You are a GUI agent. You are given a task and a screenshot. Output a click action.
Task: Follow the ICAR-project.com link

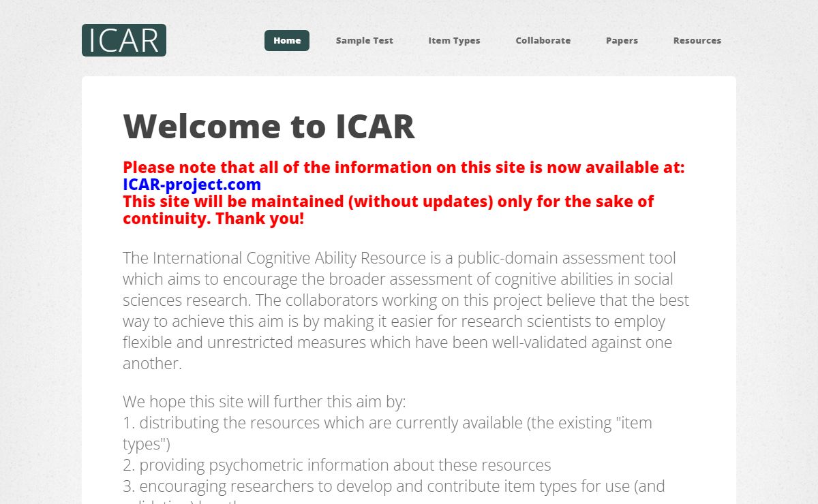(x=192, y=185)
